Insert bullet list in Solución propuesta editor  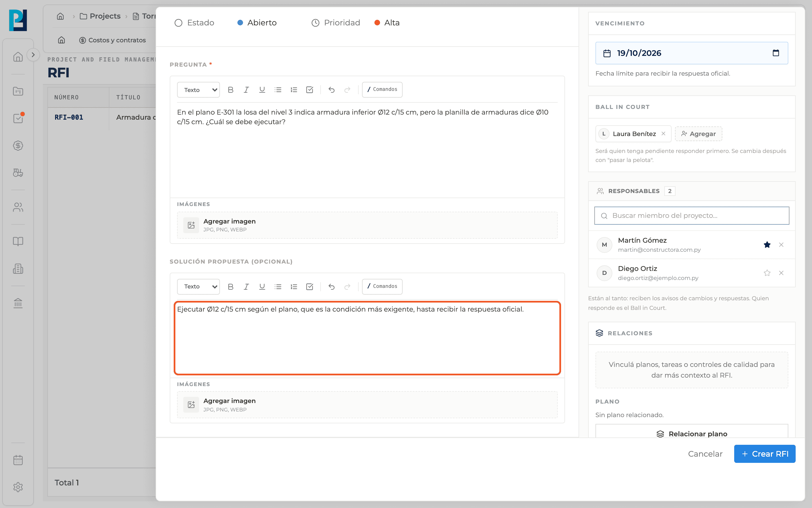click(x=278, y=286)
